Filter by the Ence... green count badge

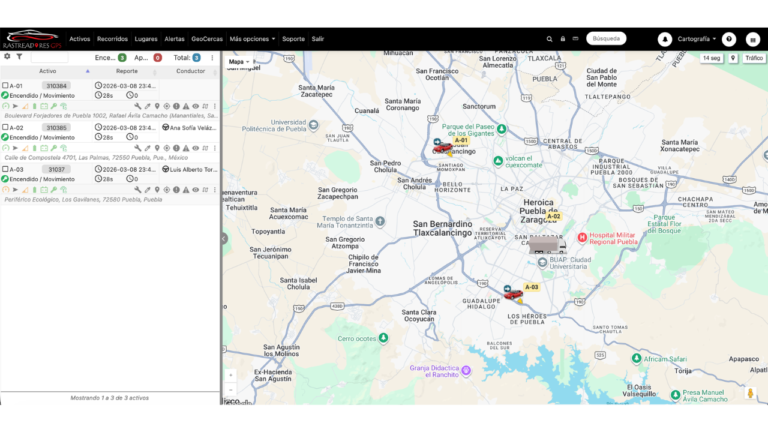click(122, 58)
